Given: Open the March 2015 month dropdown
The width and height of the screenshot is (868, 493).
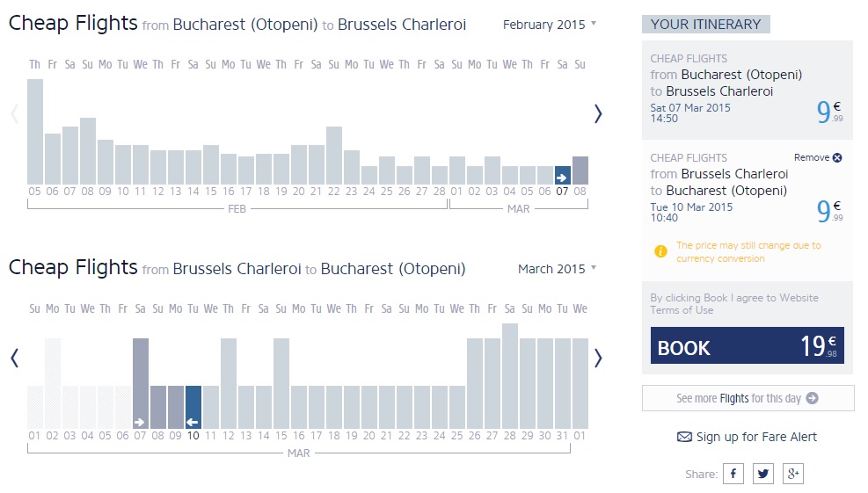Looking at the screenshot, I should [557, 269].
